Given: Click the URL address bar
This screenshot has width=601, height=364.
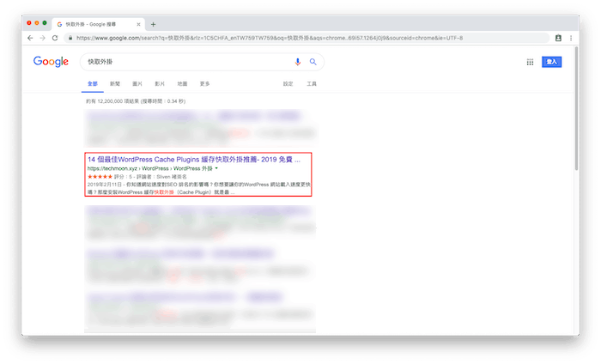Looking at the screenshot, I should 307,38.
